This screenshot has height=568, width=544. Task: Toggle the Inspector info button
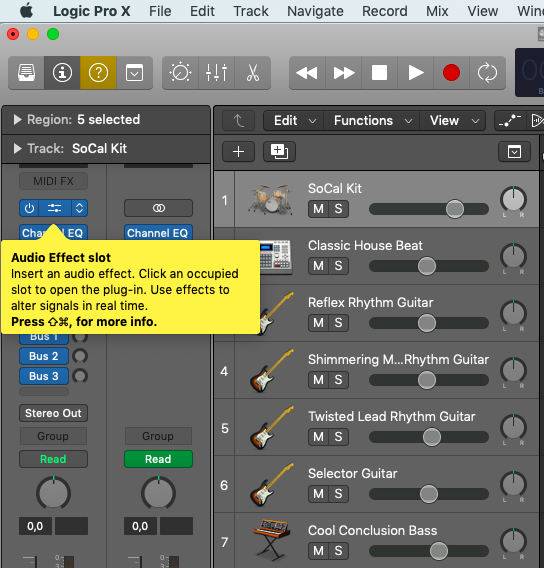click(62, 73)
